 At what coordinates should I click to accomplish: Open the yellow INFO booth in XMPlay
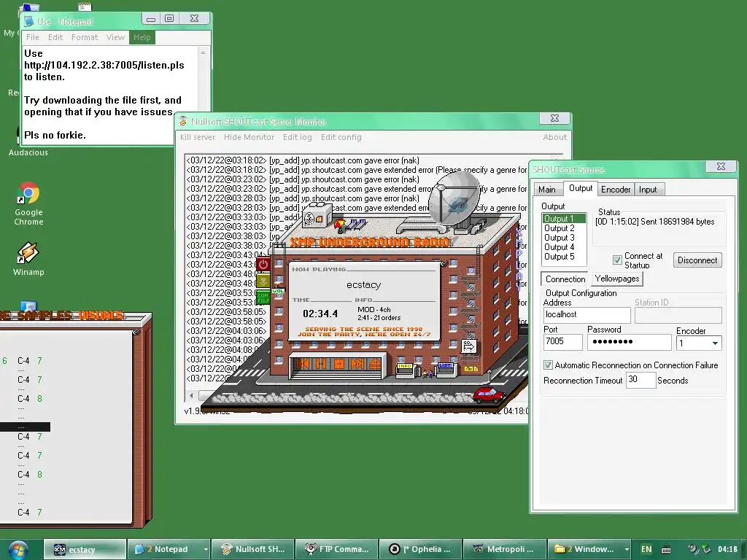[406, 370]
